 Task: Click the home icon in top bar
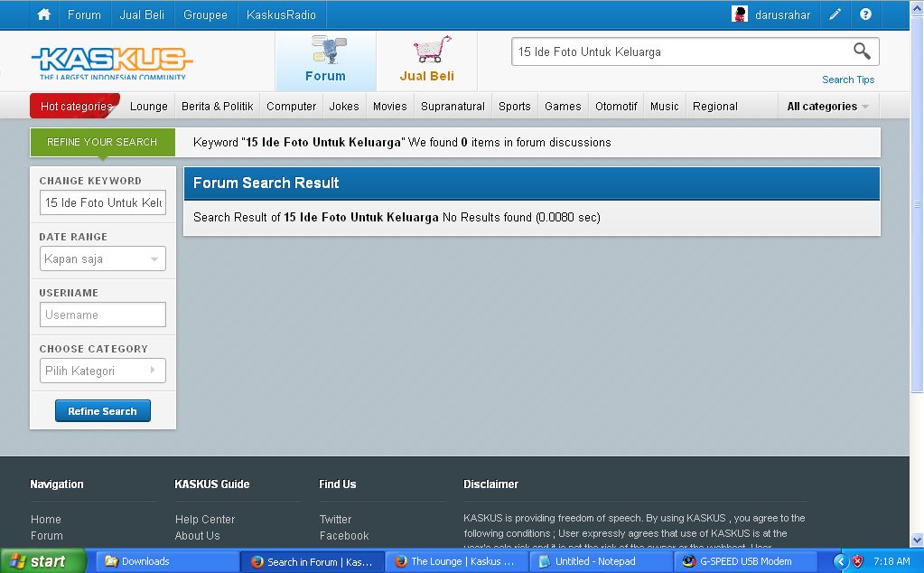point(43,14)
